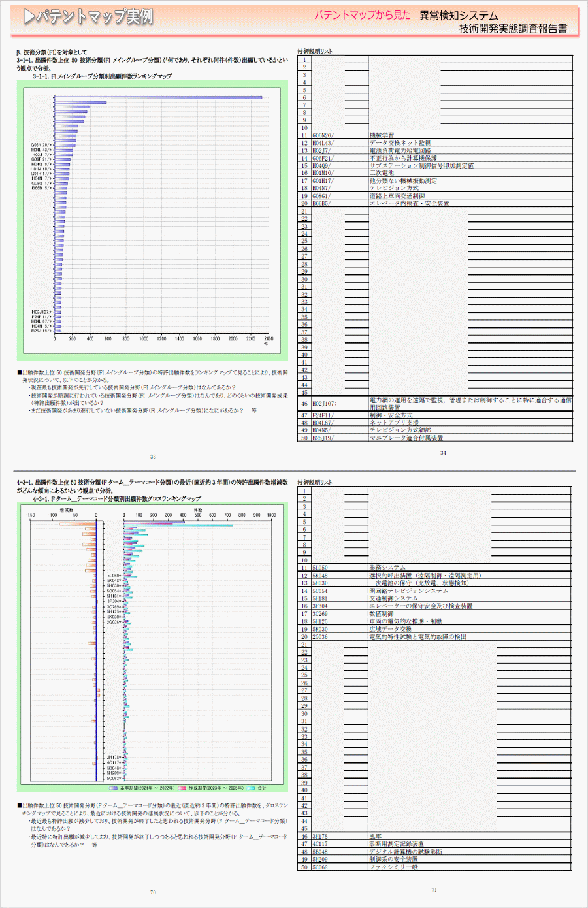Click the pink 作成期間 legend marker
Screen dimensions: 588x908
[x=182, y=788]
